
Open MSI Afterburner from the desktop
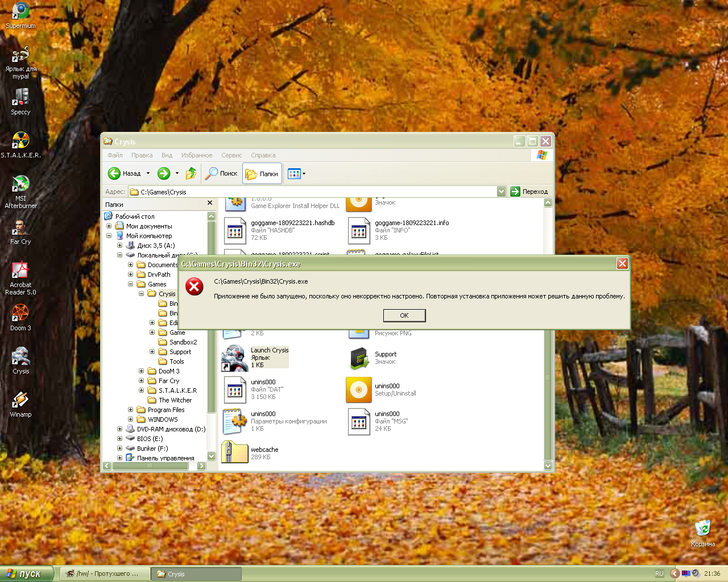tap(20, 192)
